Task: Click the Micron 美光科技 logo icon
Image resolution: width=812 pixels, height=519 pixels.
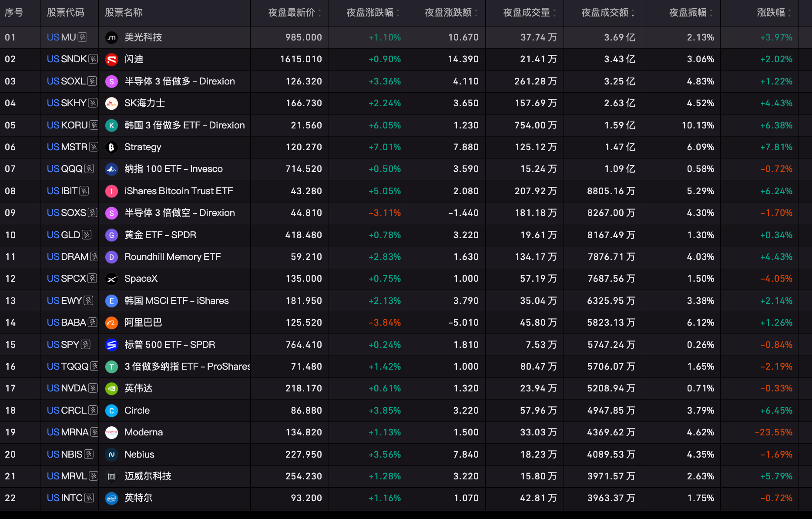Action: pyautogui.click(x=111, y=37)
